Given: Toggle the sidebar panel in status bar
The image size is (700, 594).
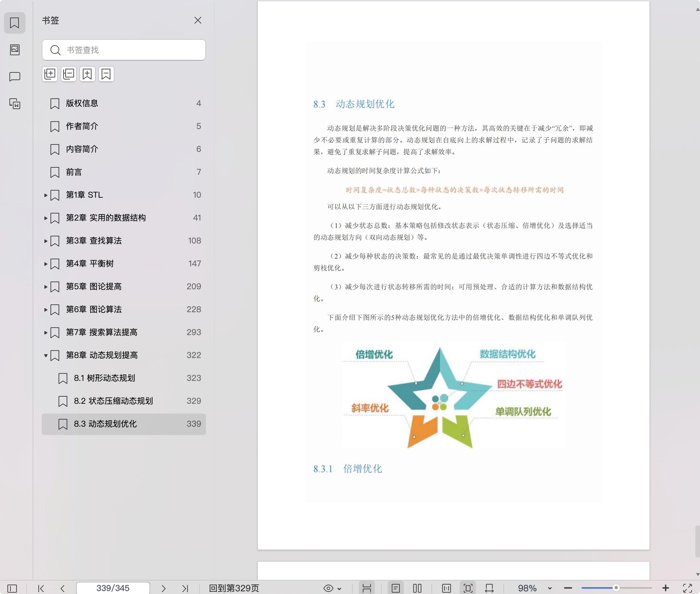Looking at the screenshot, I should [12, 588].
